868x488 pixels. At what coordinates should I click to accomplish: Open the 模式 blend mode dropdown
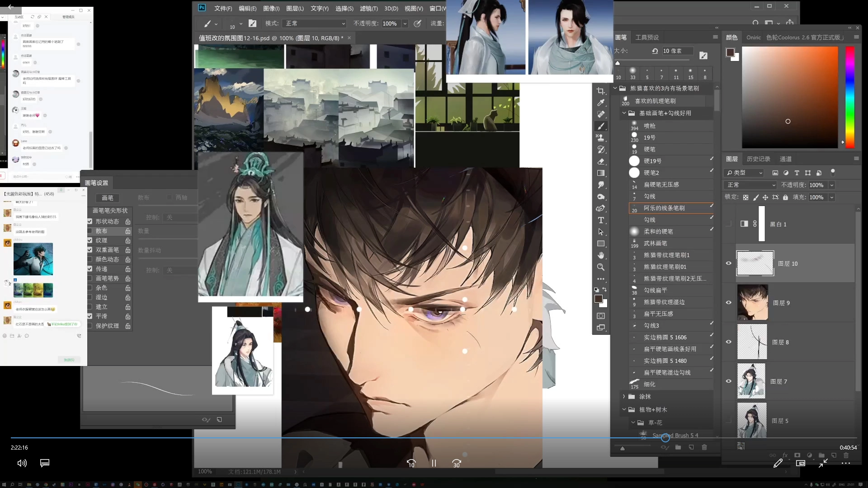315,23
